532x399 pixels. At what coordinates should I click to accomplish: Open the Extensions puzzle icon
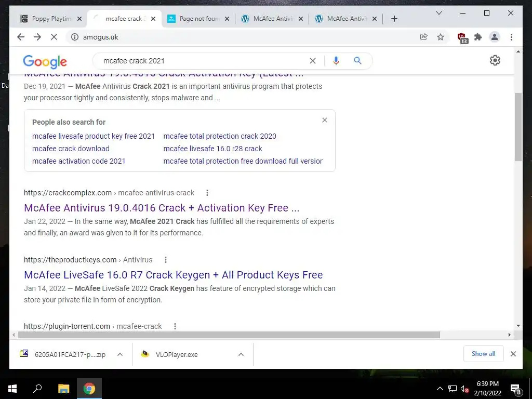tap(478, 37)
